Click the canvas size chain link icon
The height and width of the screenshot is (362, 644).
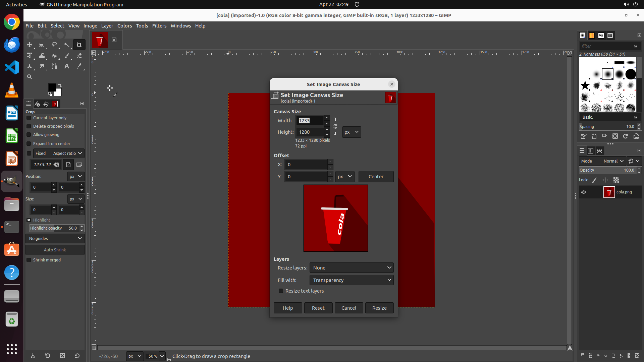click(x=335, y=126)
